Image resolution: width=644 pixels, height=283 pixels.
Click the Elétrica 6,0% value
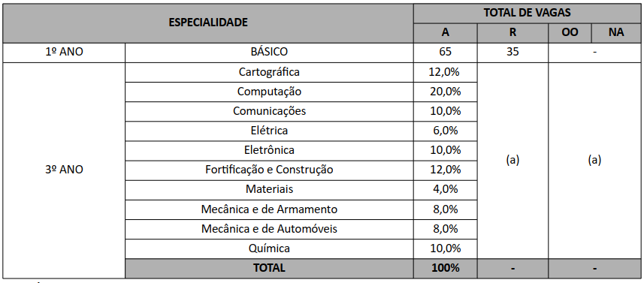pyautogui.click(x=445, y=131)
